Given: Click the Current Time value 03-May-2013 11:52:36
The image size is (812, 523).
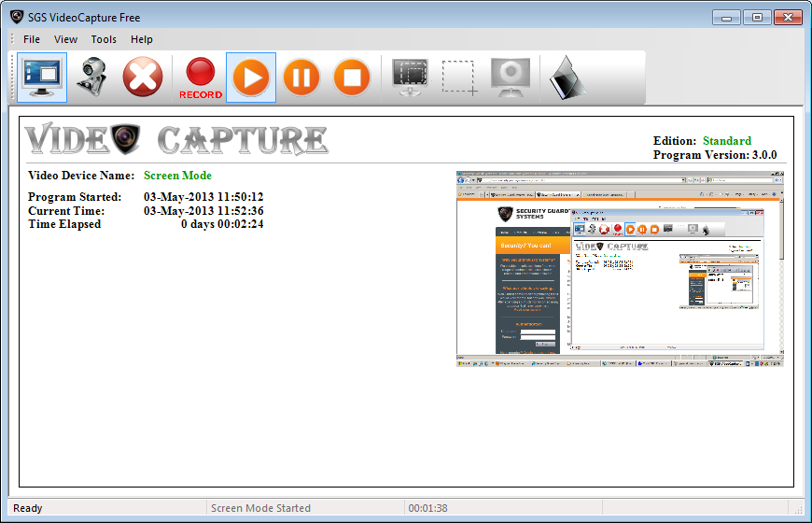Looking at the screenshot, I should [203, 211].
